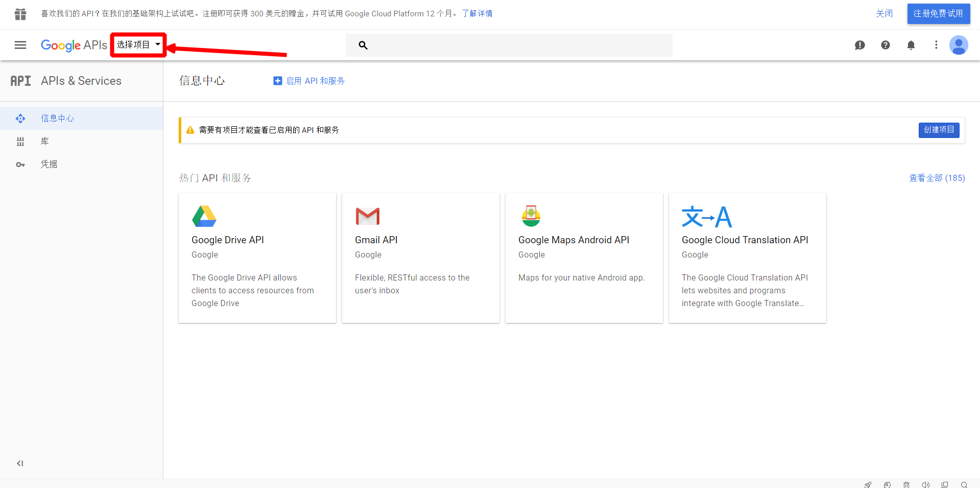980x488 pixels.
Task: Click the Gmail envelope icon
Action: (x=368, y=216)
